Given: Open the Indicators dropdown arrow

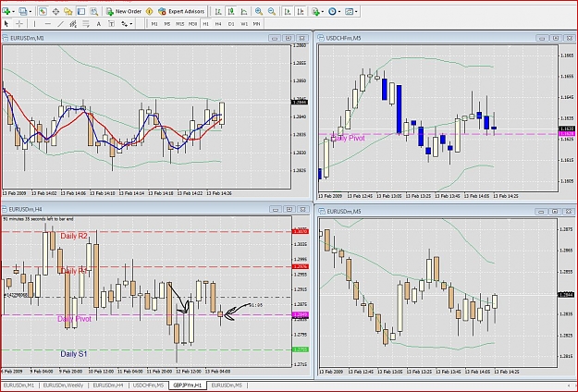Looking at the screenshot, I should (x=323, y=11).
